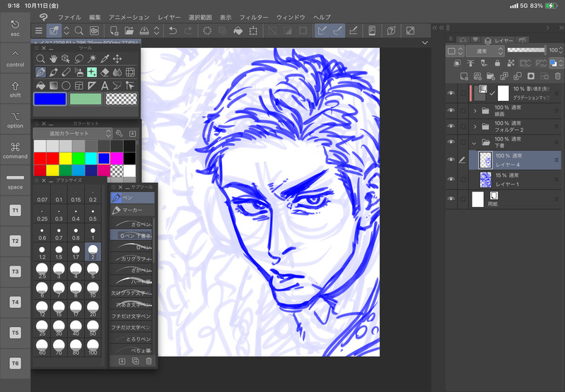Select the Hand (move canvas) tool

pos(54,59)
